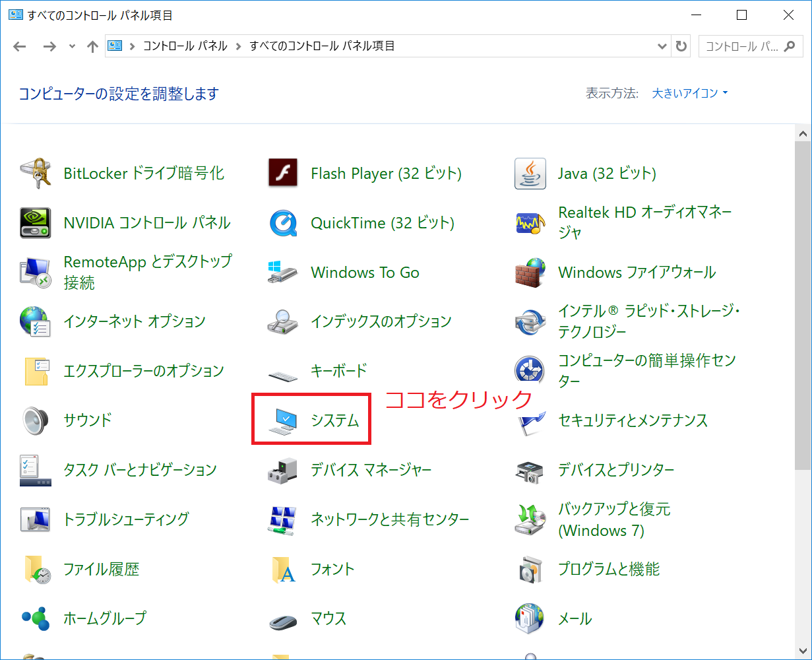Open the エクスプローラーのオプション folder icon
The height and width of the screenshot is (660, 812).
[x=36, y=372]
